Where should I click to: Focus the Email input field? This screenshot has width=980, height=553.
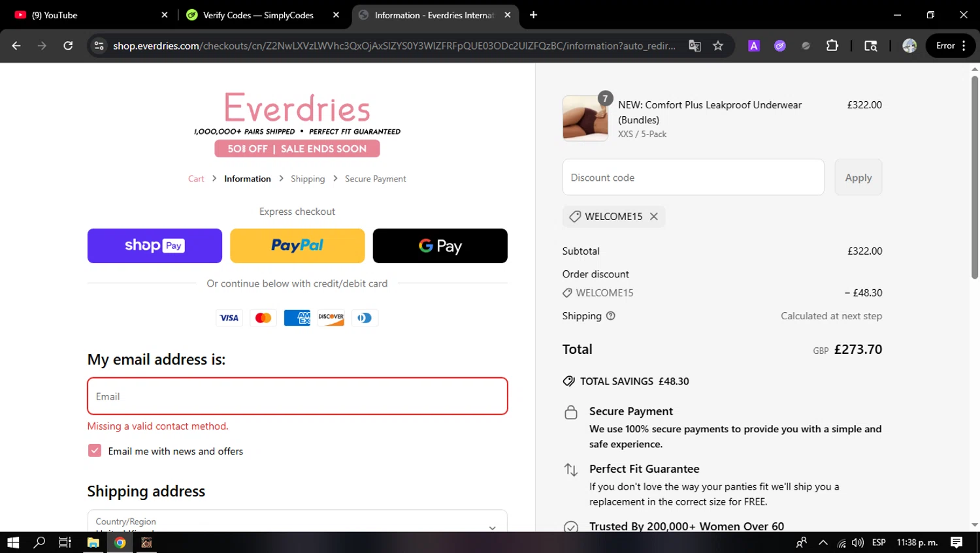[297, 396]
